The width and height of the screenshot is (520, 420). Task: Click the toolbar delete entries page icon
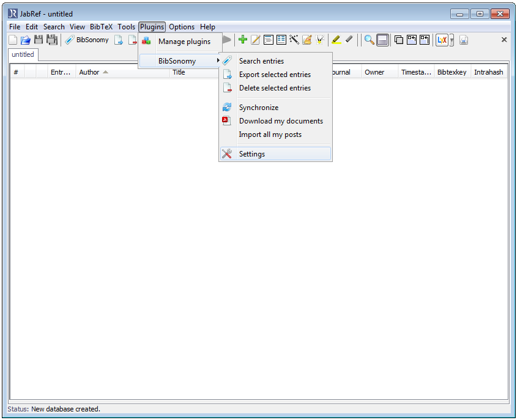(133, 40)
